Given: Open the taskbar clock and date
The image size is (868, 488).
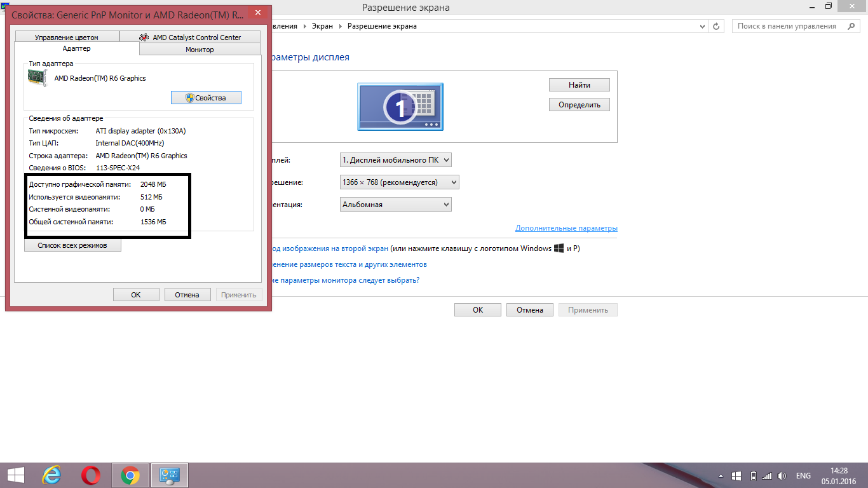Looking at the screenshot, I should click(839, 476).
